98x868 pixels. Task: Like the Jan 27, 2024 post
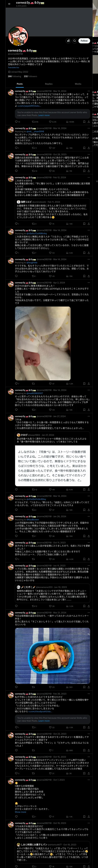point(51,489)
